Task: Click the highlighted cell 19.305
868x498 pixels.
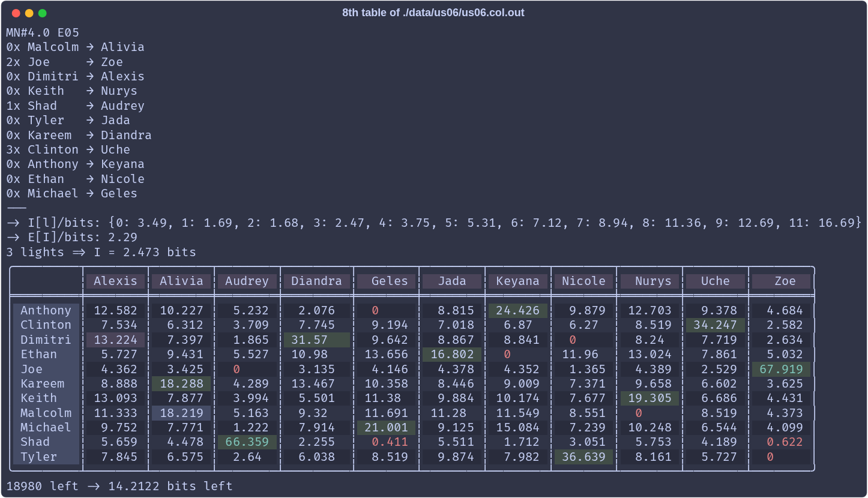Action: coord(649,398)
